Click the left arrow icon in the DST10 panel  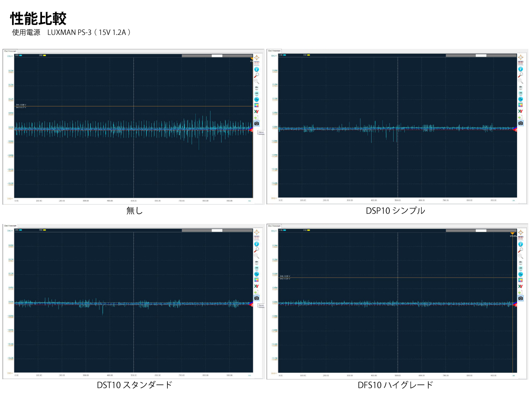coord(256,262)
